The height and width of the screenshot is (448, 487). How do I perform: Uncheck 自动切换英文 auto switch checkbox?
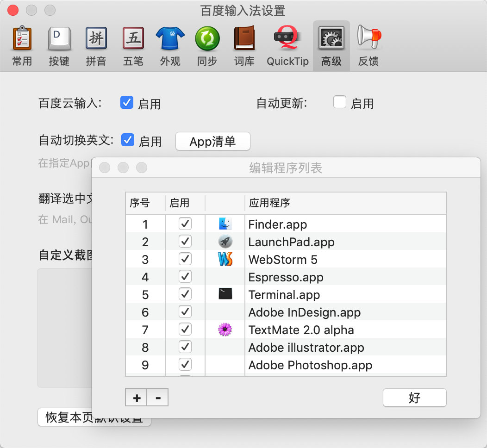(128, 140)
